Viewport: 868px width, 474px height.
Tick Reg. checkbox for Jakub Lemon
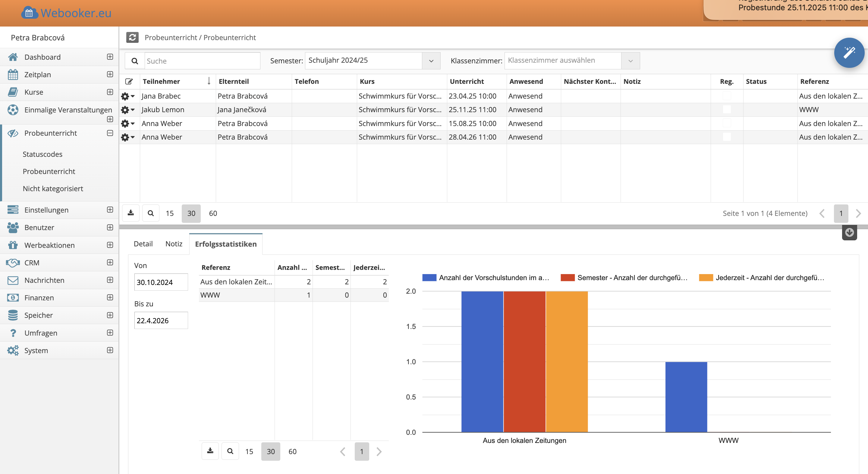[x=727, y=109]
